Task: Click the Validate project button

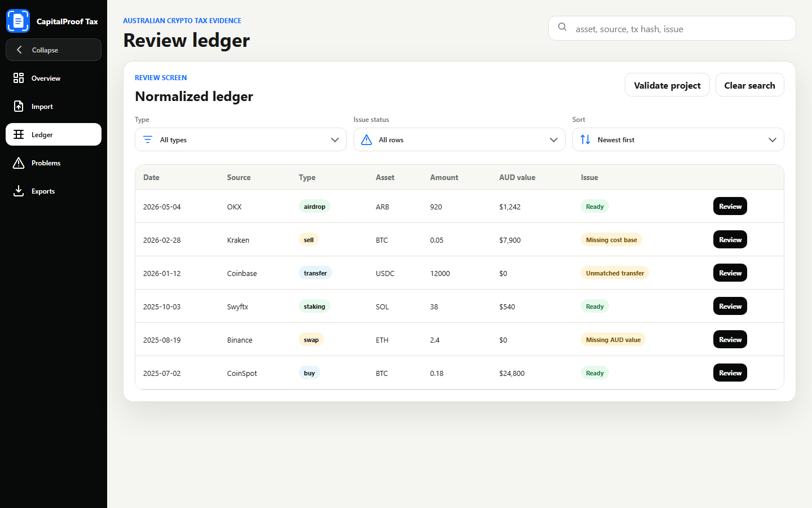Action: [667, 85]
